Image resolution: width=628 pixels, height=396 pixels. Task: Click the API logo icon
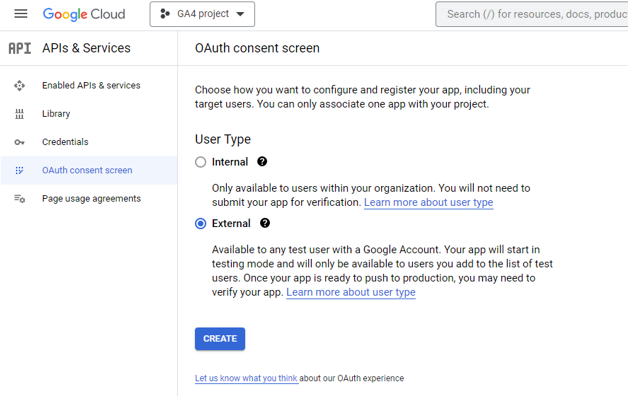click(20, 48)
